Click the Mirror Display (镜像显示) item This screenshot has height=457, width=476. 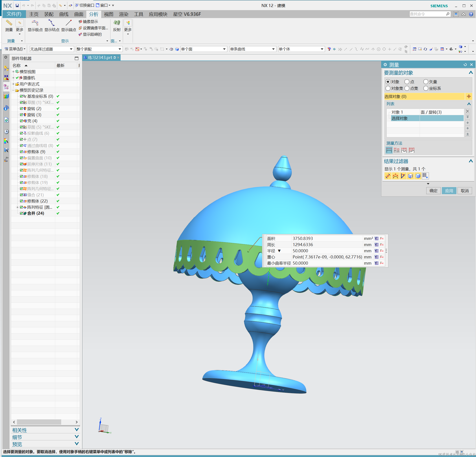[x=88, y=22]
